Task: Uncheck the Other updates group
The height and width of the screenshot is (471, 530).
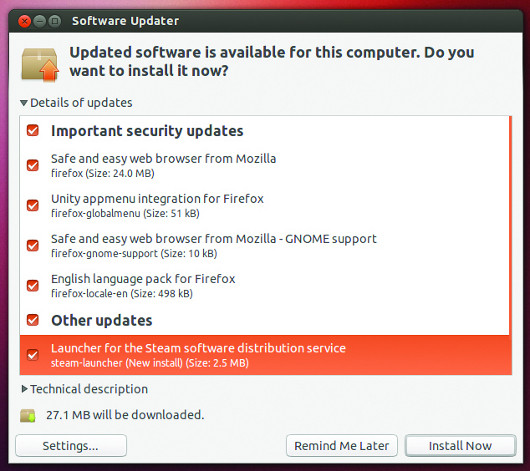Action: click(33, 320)
